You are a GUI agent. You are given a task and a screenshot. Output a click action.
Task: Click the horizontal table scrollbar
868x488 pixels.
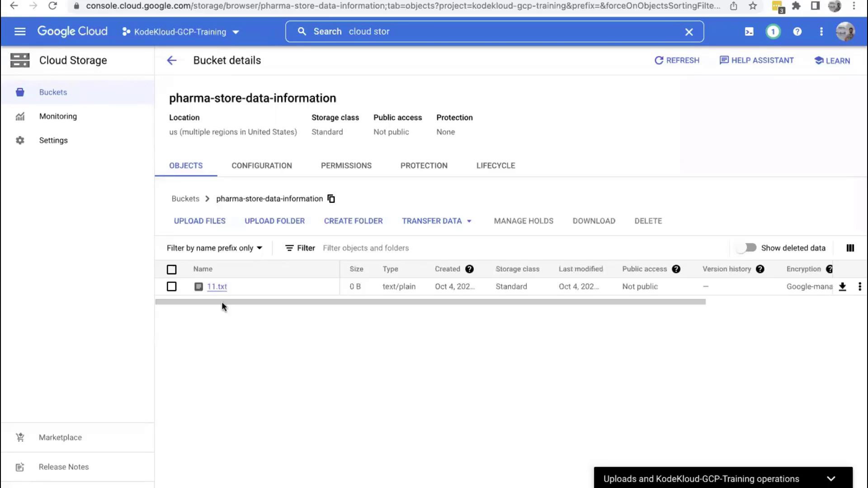[x=430, y=302]
